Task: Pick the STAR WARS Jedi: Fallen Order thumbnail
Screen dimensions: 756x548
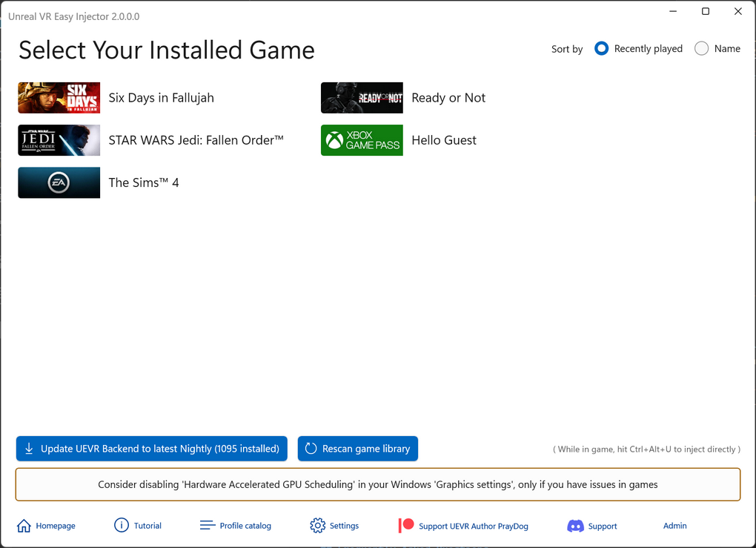Action: 59,140
